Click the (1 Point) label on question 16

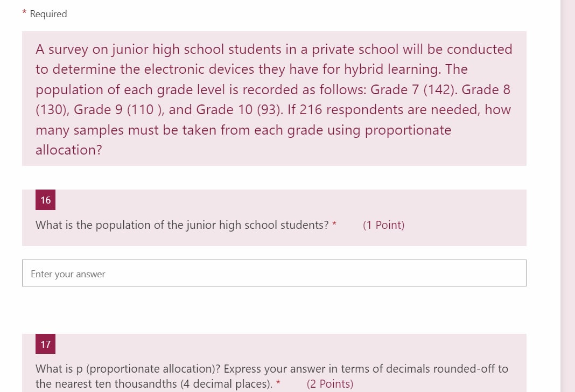(x=384, y=225)
